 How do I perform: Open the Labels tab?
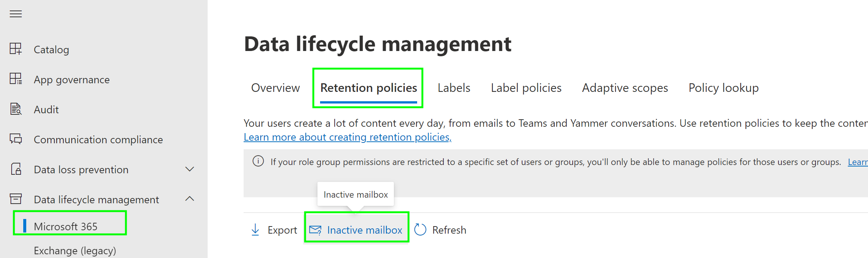454,88
